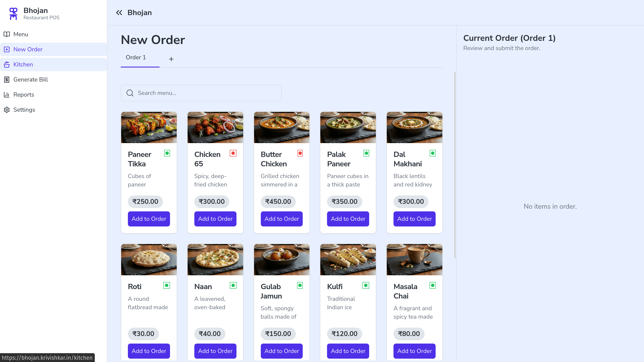Screen dimensions: 644x362
Task: Select the New Order plus icon
Action: click(7, 49)
